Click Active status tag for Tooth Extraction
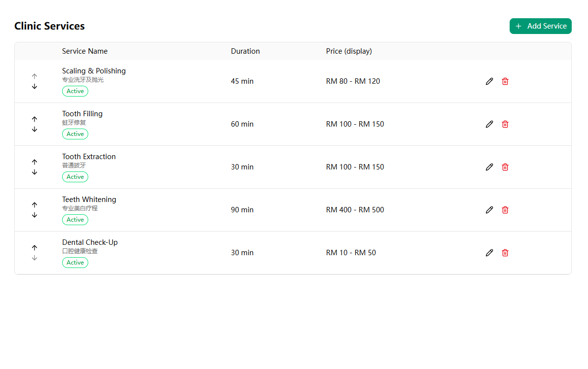The width and height of the screenshot is (588, 369). [x=75, y=177]
